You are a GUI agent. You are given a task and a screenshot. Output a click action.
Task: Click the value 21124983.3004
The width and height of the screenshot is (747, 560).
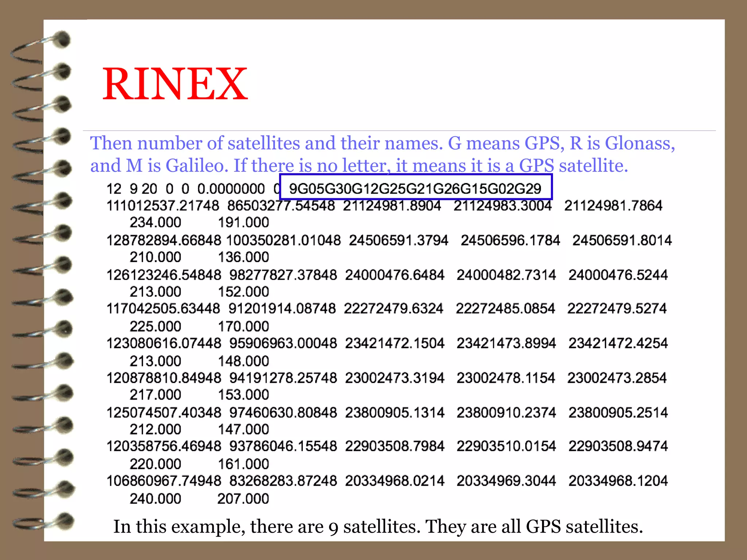point(503,206)
